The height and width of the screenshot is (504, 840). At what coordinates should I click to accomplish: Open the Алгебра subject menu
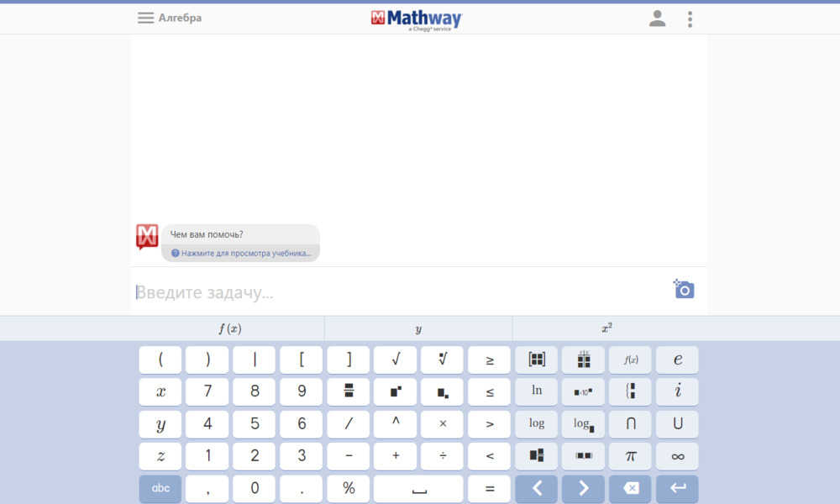click(x=170, y=18)
